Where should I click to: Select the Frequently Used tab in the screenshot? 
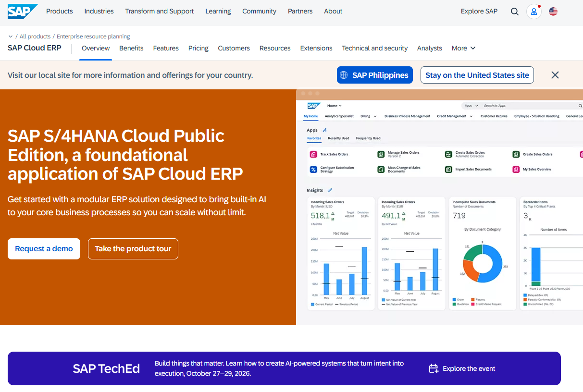[x=368, y=138]
